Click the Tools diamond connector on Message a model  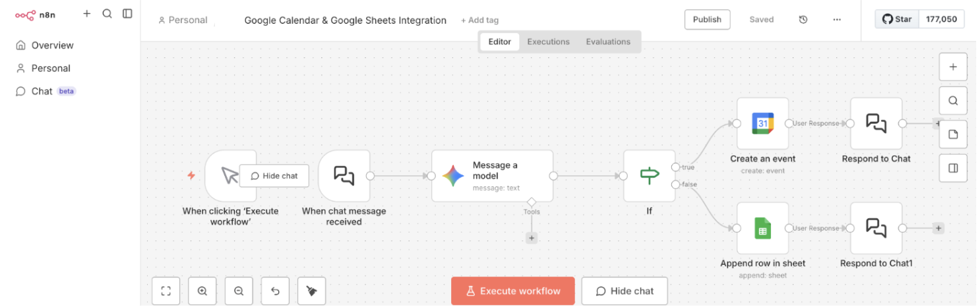(532, 202)
